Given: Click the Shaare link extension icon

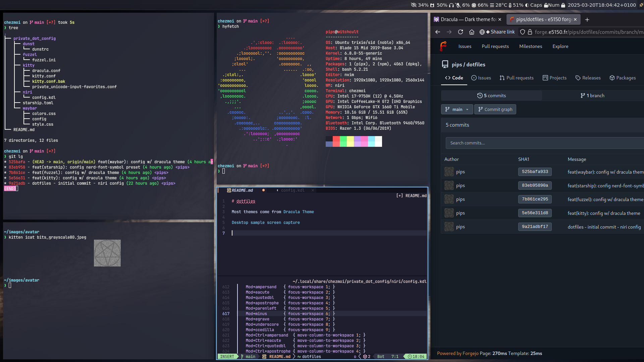Looking at the screenshot, I should click(x=497, y=32).
